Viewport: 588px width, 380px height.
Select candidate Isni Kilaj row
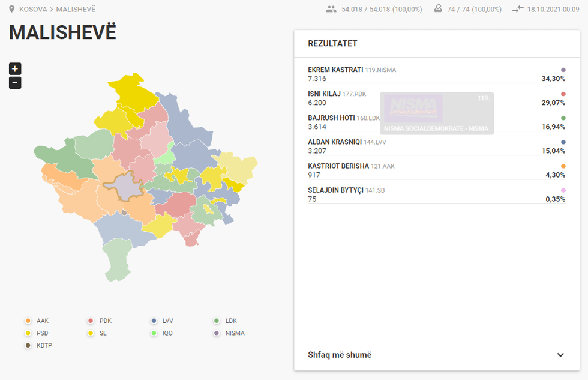(x=436, y=98)
